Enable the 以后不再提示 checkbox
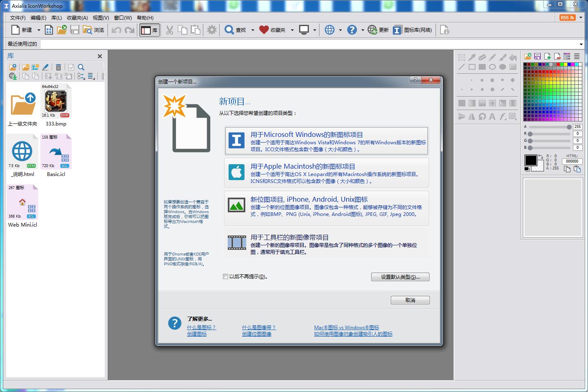The width and height of the screenshot is (588, 392). coord(225,277)
